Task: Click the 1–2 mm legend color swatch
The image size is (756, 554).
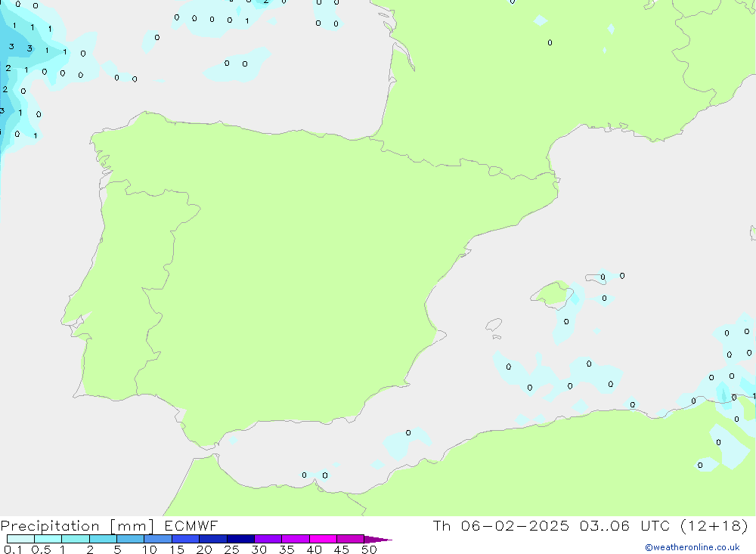Action: (76, 539)
